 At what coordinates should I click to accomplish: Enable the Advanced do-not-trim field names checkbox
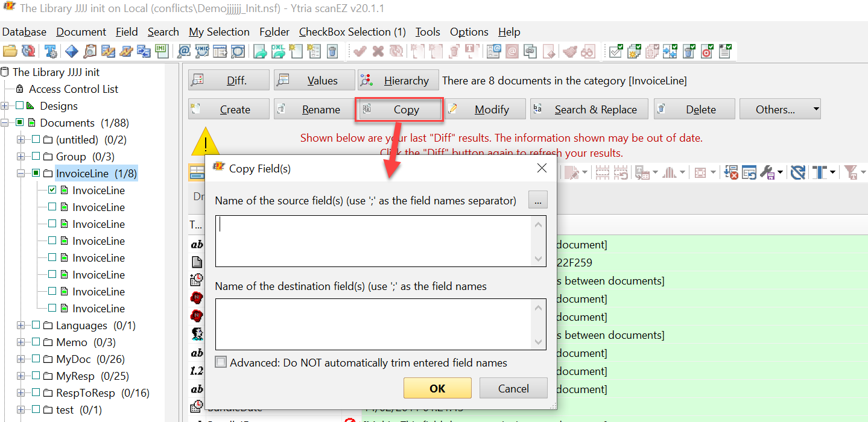pos(221,362)
